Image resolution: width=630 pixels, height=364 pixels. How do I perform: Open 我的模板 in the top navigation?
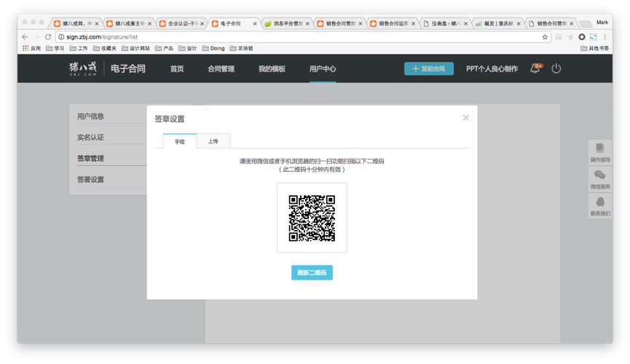tap(272, 68)
